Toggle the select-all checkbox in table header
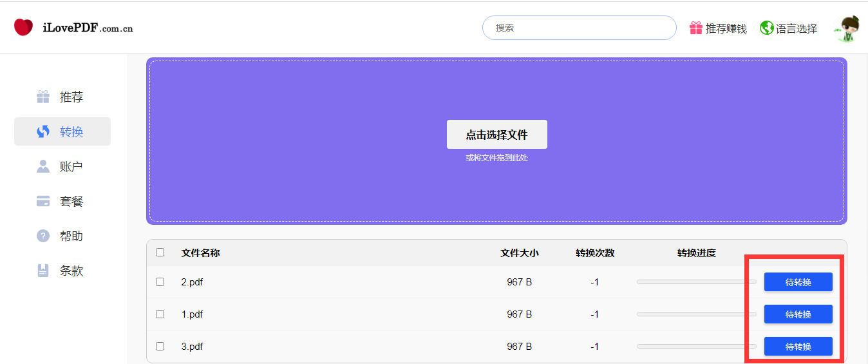Viewport: 868px width, 364px height. point(160,253)
